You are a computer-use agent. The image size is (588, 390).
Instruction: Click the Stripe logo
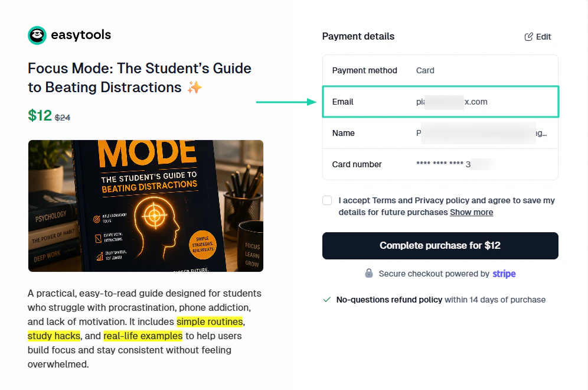point(504,274)
